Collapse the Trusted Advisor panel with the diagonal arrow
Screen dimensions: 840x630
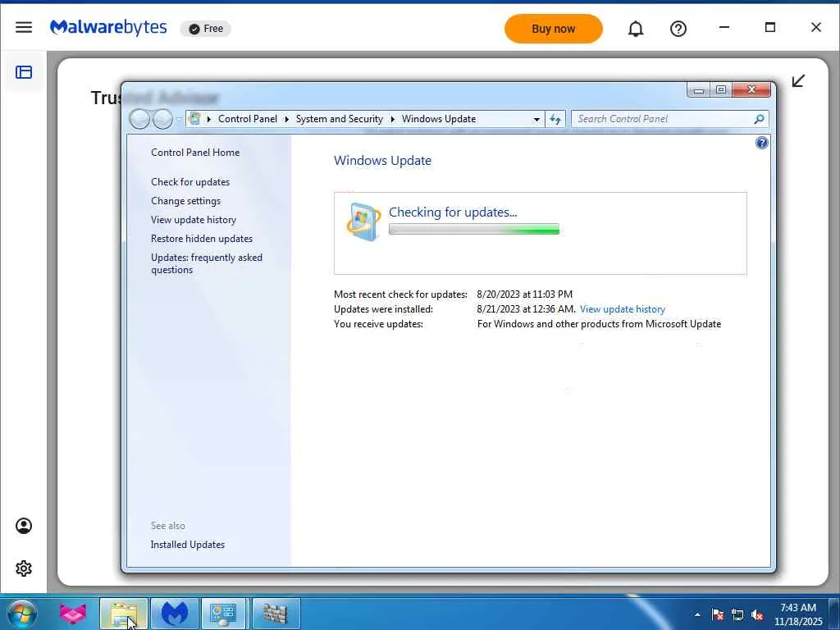click(x=798, y=81)
